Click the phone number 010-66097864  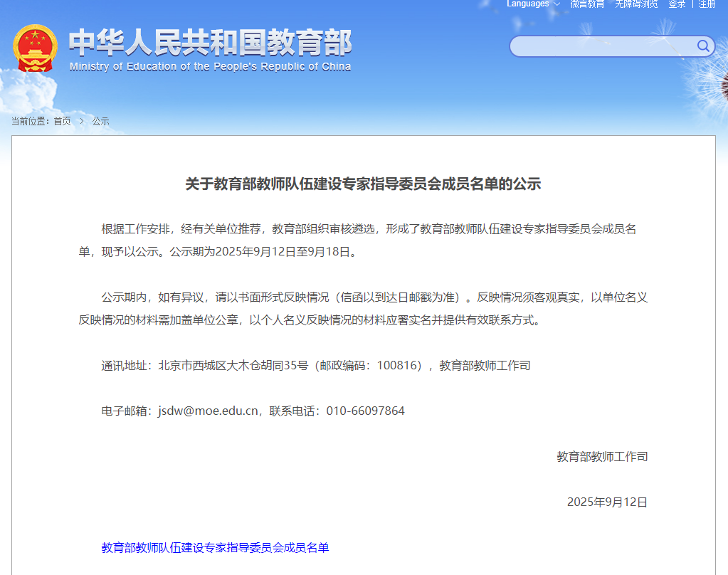[x=365, y=411]
